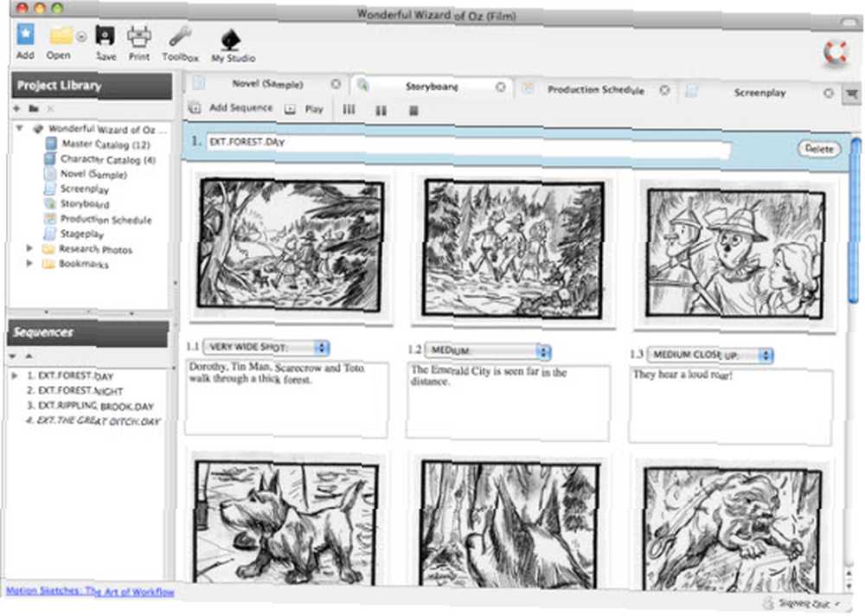This screenshot has height=616, width=865.
Task: Open the MEDIUM shot dropdown for shot 1.2
Action: pos(488,351)
